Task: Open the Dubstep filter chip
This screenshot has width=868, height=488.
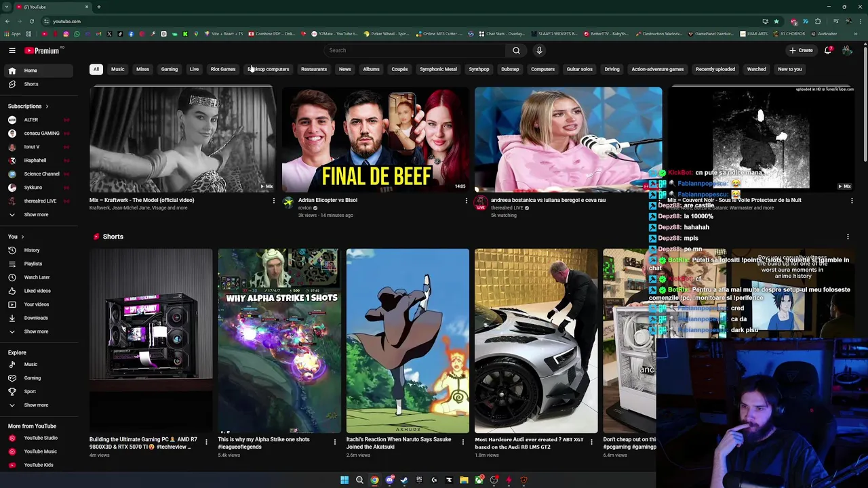Action: coord(510,69)
